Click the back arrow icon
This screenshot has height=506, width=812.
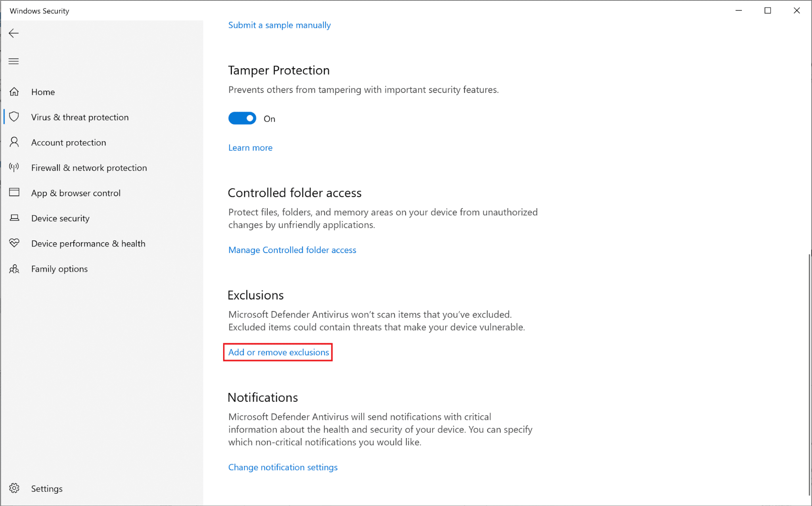pos(14,33)
